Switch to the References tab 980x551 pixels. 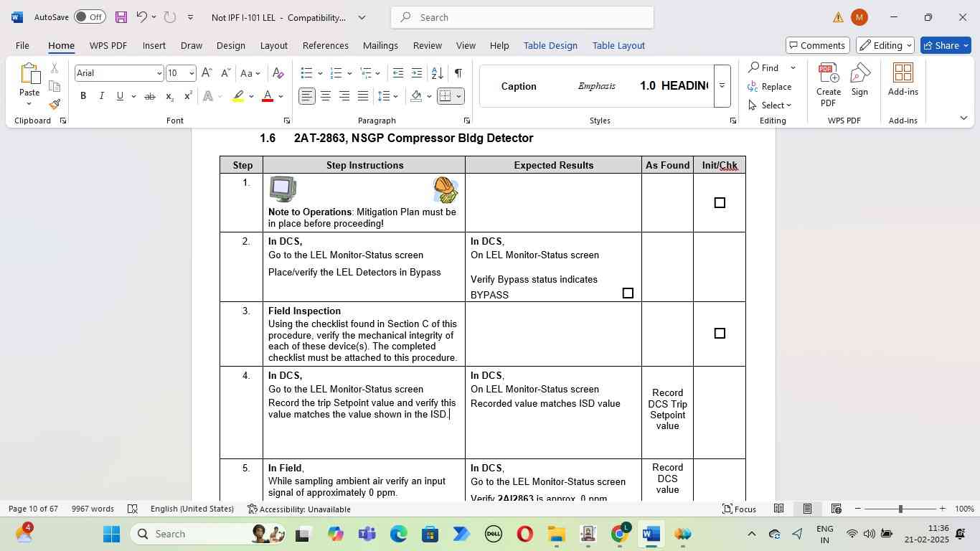[x=325, y=45]
